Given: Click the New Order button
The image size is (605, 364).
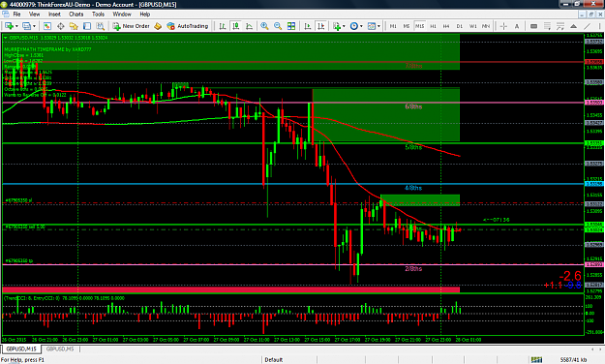Looking at the screenshot, I should coord(131,26).
